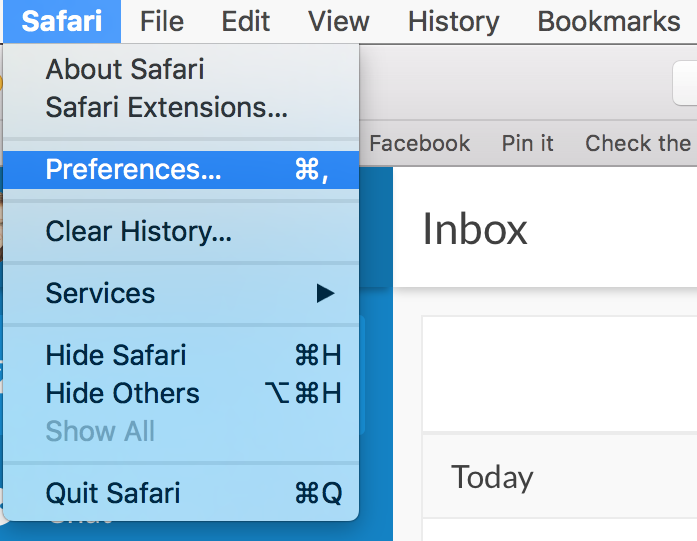Select Safari Extensions… menu item
This screenshot has width=697, height=541.
click(x=181, y=107)
